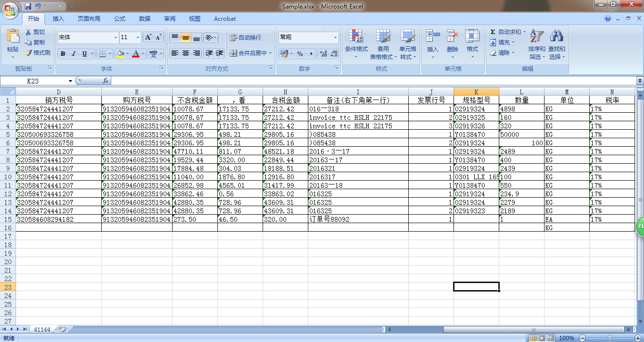Expand the font size dropdown showing 11
The height and width of the screenshot is (342, 644).
[138, 38]
